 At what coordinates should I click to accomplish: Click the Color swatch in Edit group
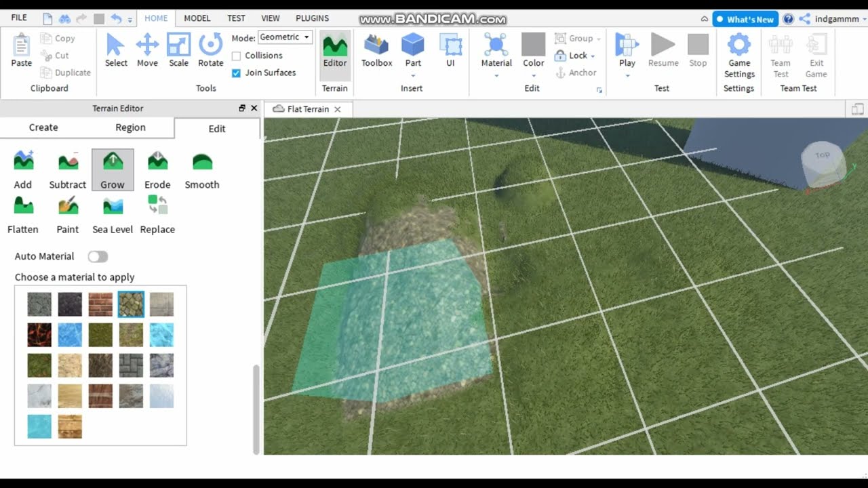(533, 45)
